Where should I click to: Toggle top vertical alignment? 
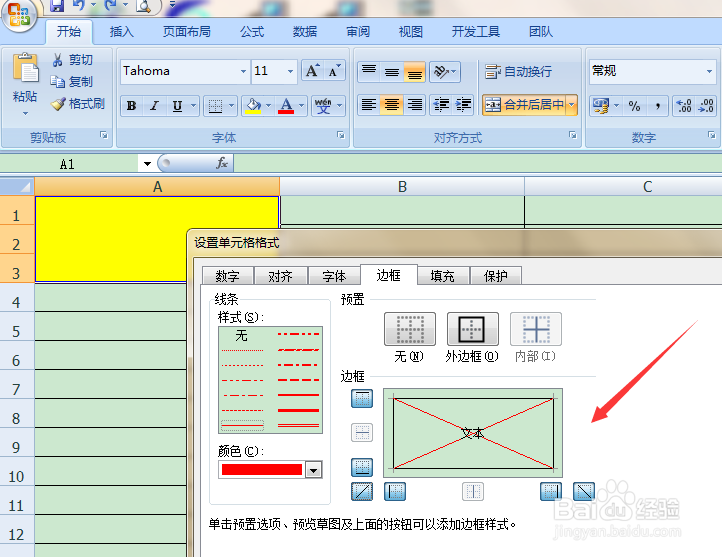[369, 71]
